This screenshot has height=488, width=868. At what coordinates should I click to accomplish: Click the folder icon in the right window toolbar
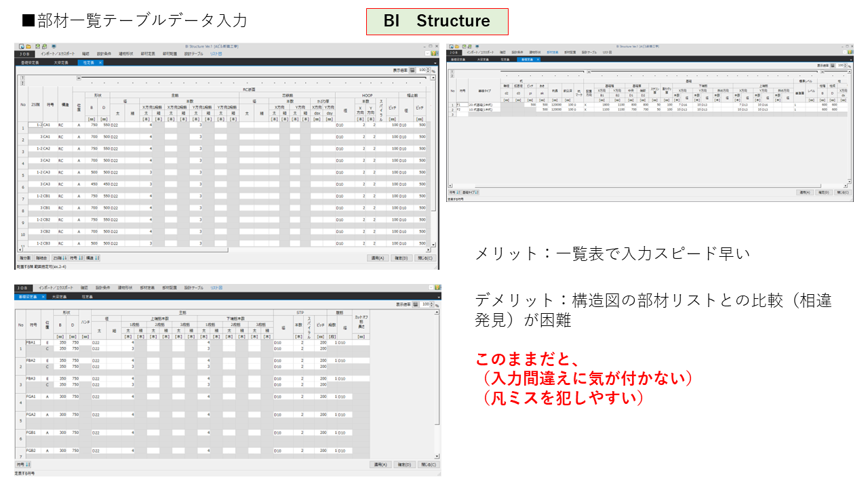[457, 46]
